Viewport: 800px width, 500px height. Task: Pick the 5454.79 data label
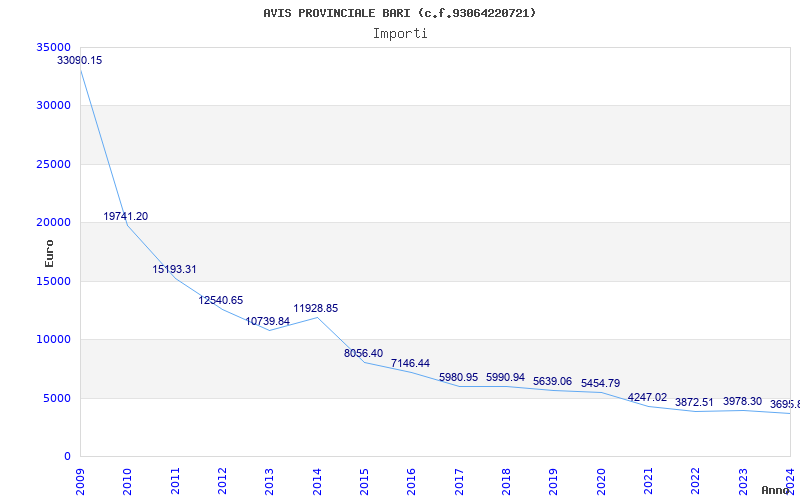601,383
